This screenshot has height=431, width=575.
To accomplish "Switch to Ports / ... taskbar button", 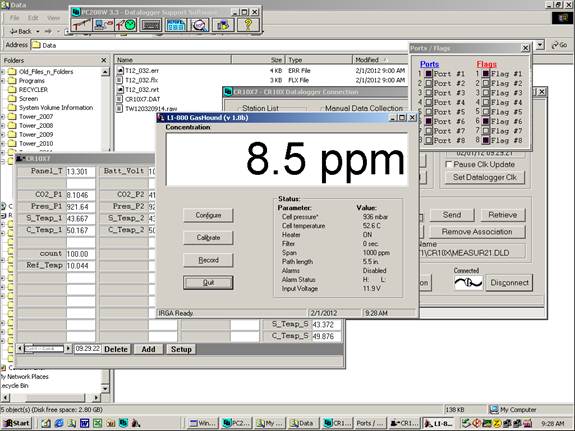I will point(370,423).
